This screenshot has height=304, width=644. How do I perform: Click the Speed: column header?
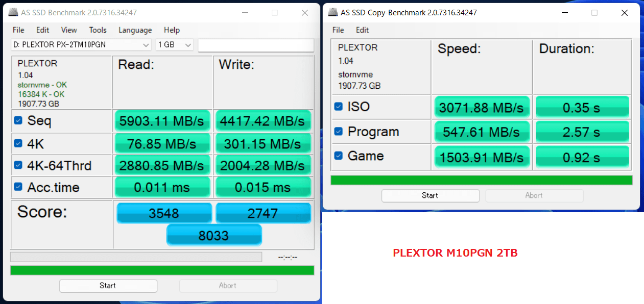coord(459,49)
